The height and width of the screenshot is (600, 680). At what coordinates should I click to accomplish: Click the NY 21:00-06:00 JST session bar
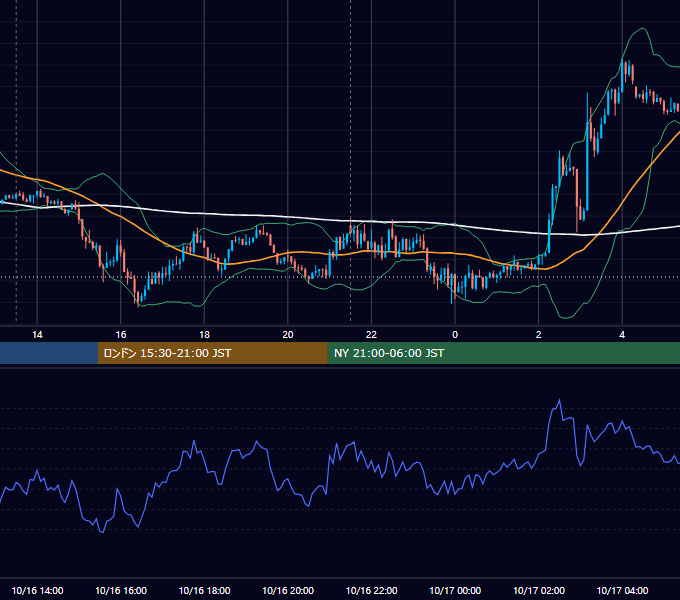503,353
